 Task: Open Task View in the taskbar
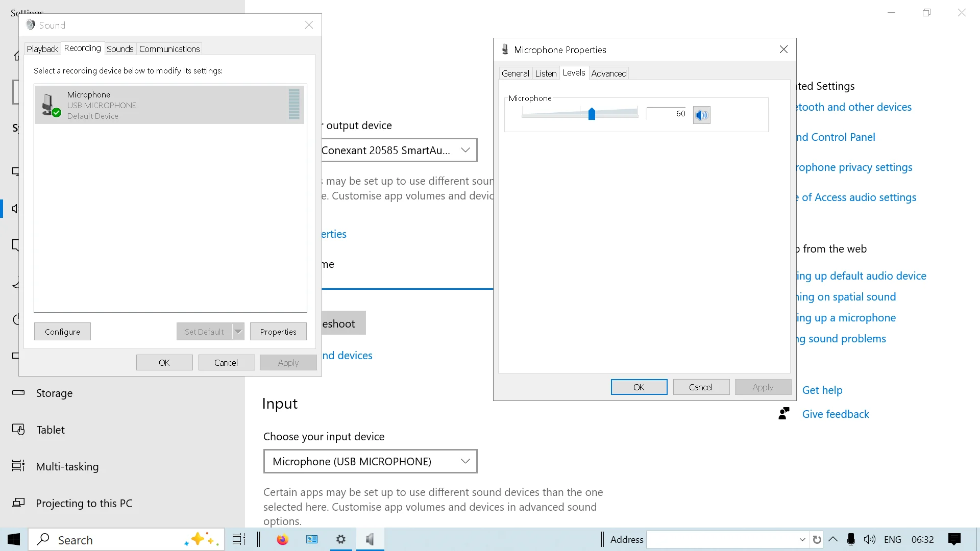tap(238, 539)
